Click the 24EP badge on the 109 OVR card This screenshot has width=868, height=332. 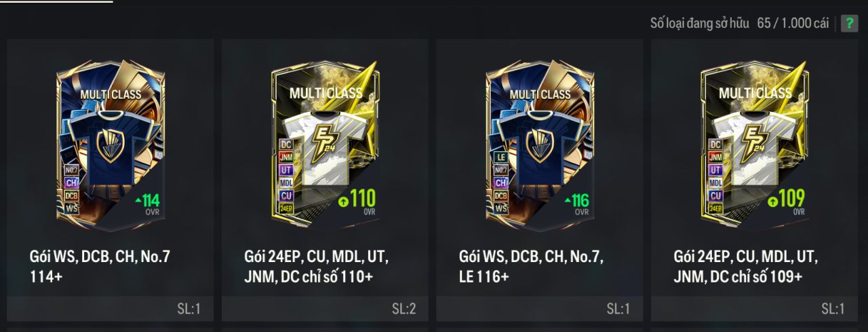pyautogui.click(x=715, y=208)
